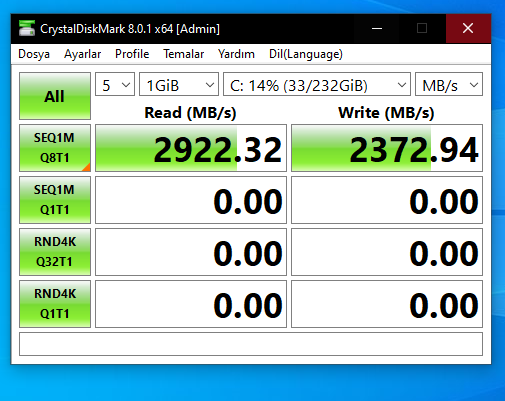Open the test count dropdown showing 5
505x401 pixels.
pos(115,84)
